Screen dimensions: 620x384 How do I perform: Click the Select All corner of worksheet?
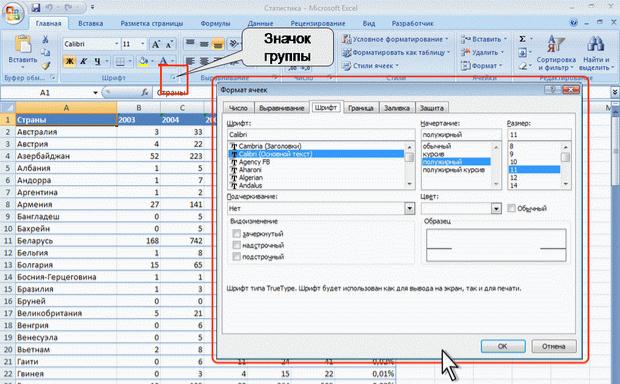point(8,108)
